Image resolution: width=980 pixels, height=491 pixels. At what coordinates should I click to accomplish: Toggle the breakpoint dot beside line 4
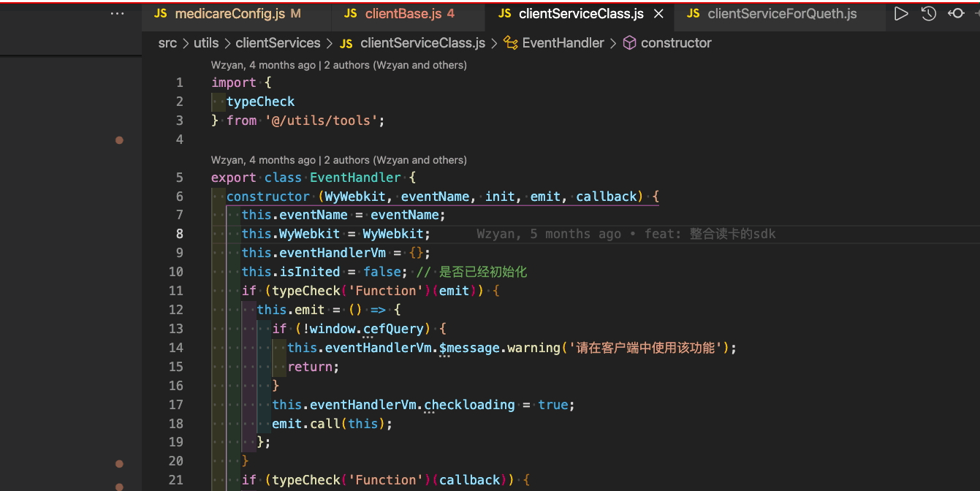(x=119, y=140)
